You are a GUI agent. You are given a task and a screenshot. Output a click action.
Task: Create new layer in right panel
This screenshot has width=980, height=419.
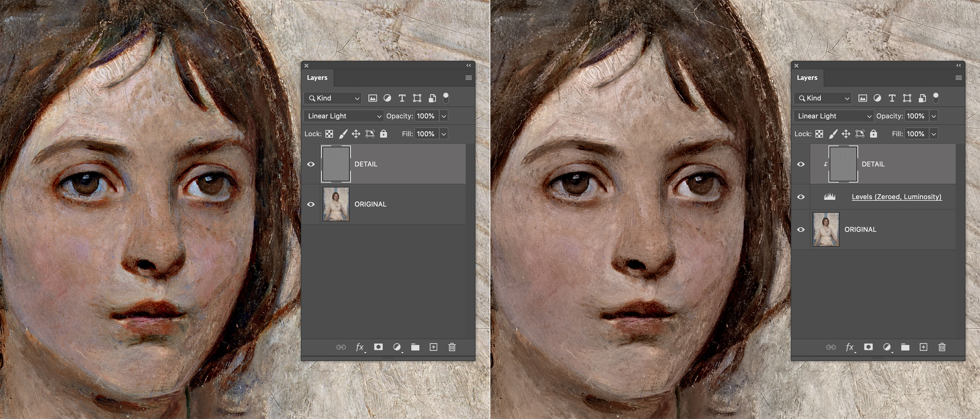point(923,347)
